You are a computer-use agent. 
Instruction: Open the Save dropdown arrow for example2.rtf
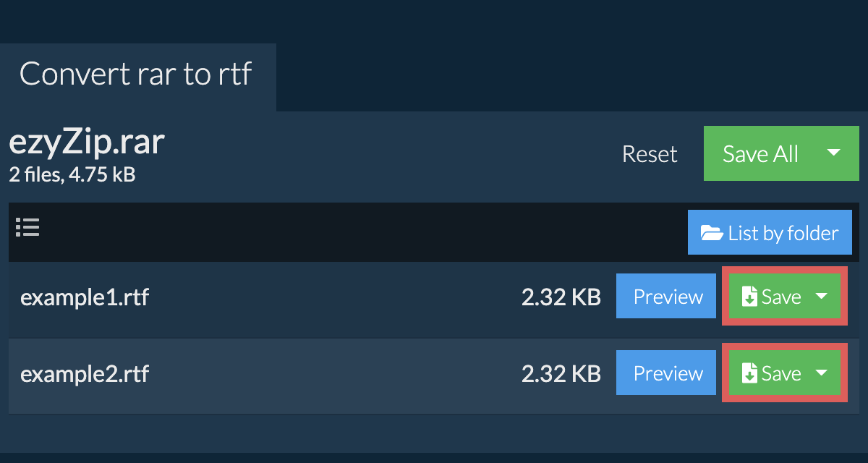(822, 373)
